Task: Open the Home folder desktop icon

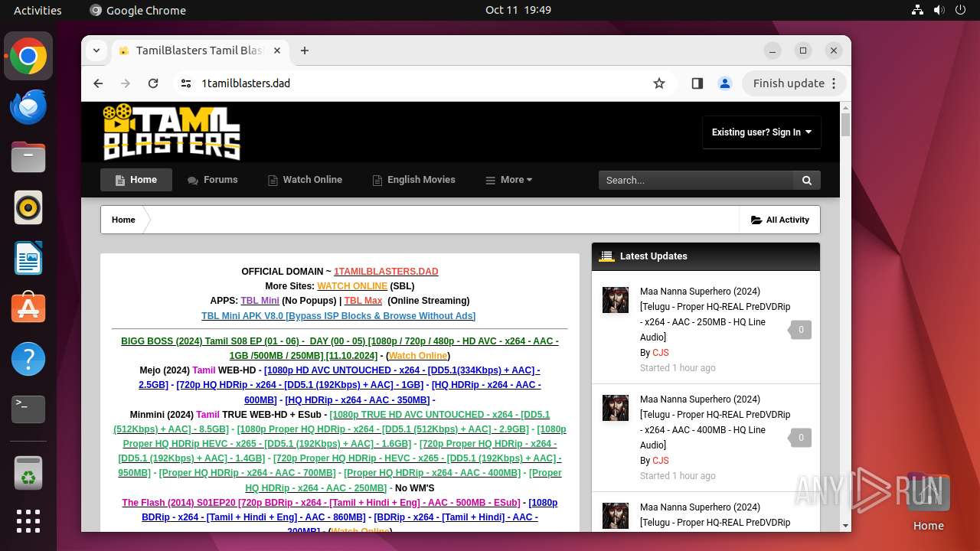Action: point(928,501)
